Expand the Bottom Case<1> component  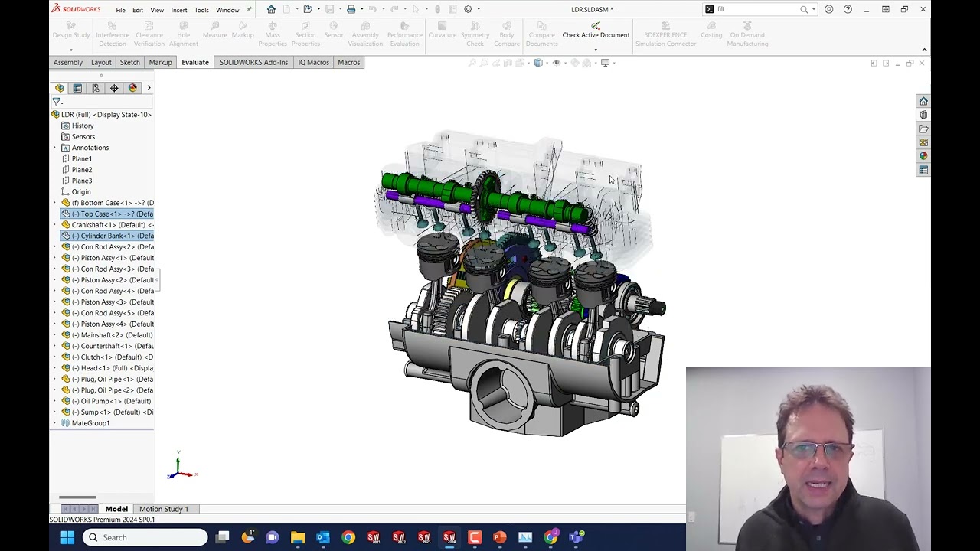(54, 203)
